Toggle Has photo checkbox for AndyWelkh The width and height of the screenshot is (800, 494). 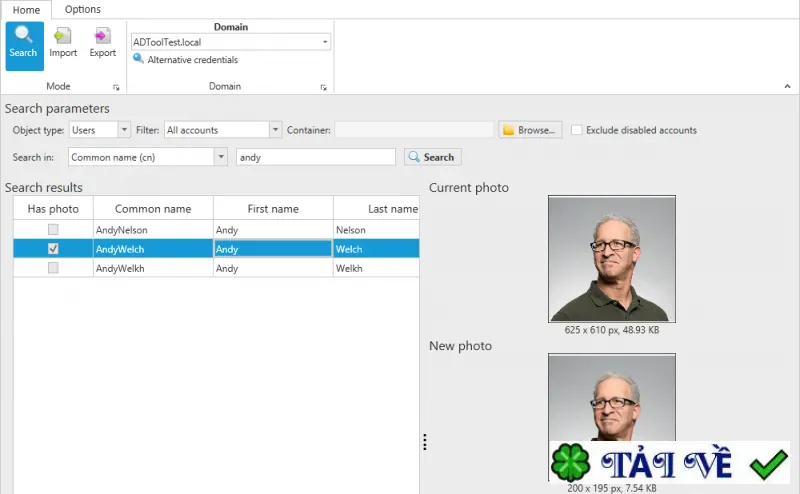pos(53,268)
